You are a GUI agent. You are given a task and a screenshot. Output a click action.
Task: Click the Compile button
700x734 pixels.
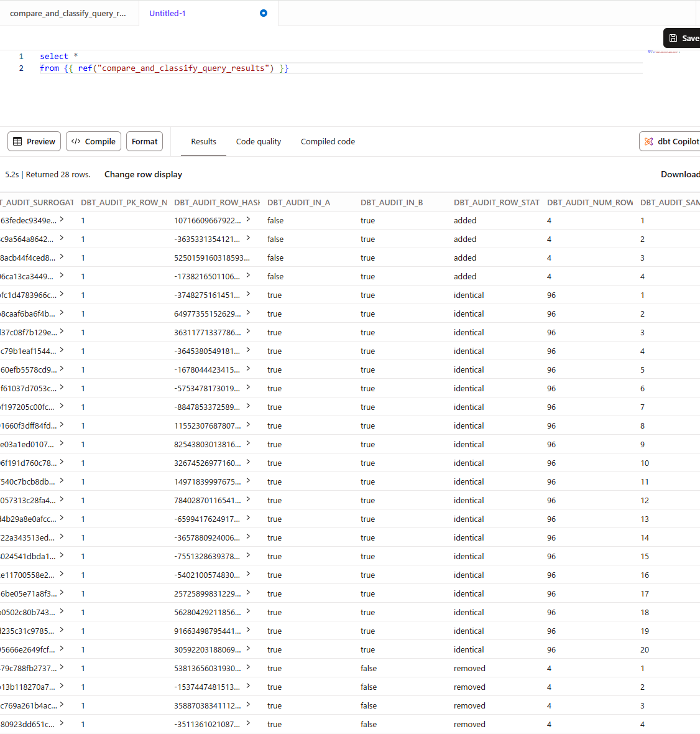[x=94, y=141]
